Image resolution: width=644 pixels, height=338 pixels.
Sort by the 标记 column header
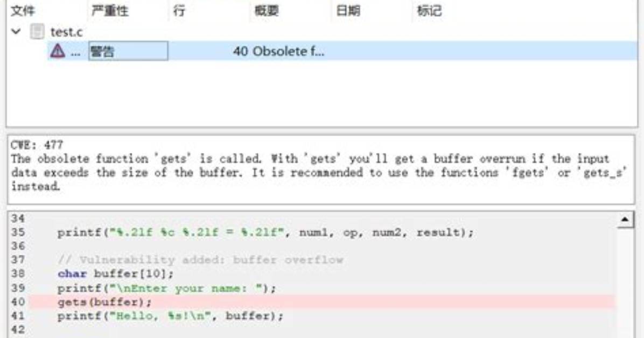tap(429, 11)
